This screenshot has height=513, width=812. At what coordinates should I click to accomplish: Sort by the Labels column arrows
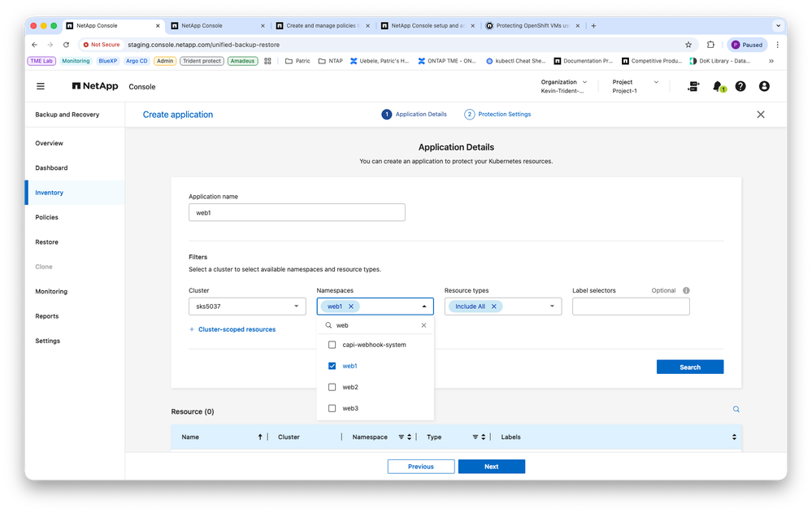(x=734, y=437)
